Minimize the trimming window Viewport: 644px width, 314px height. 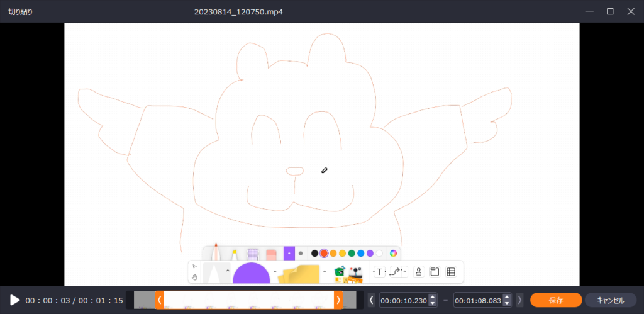(x=589, y=11)
